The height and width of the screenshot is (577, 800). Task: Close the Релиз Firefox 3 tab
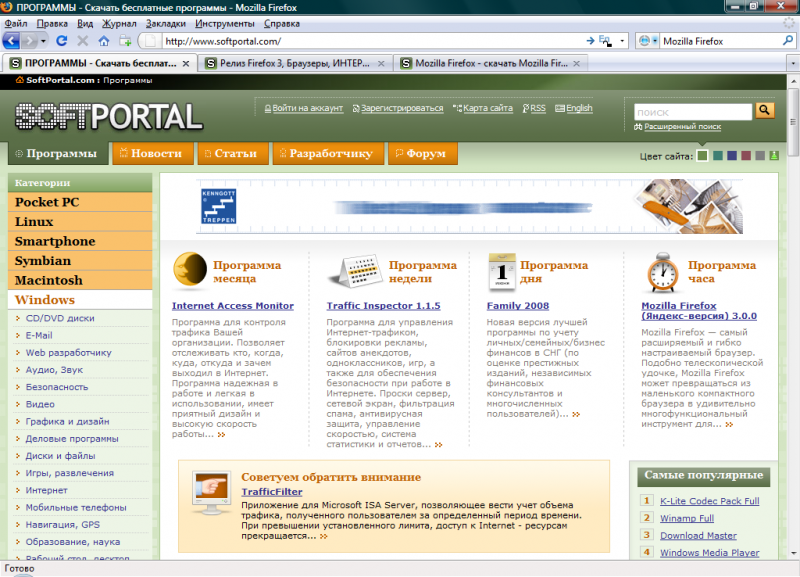click(381, 63)
